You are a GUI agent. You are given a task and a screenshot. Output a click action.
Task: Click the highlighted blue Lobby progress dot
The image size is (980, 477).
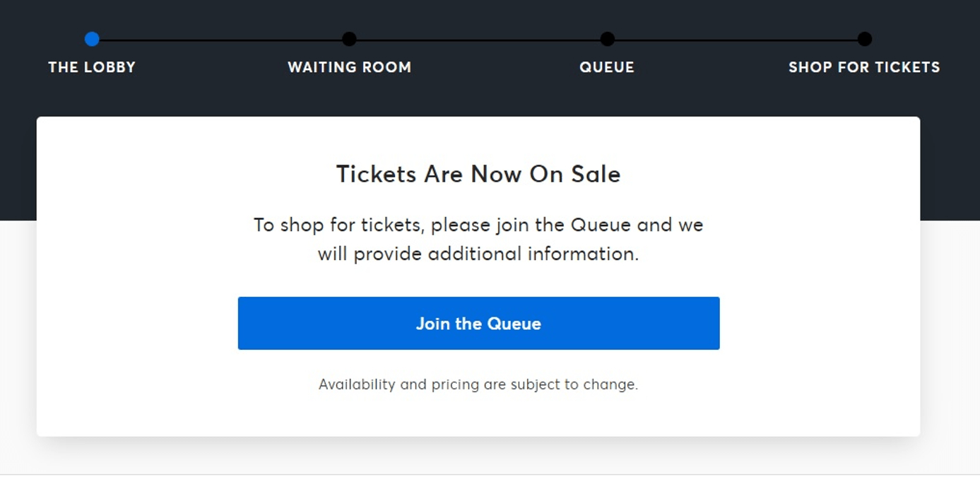coord(92,40)
